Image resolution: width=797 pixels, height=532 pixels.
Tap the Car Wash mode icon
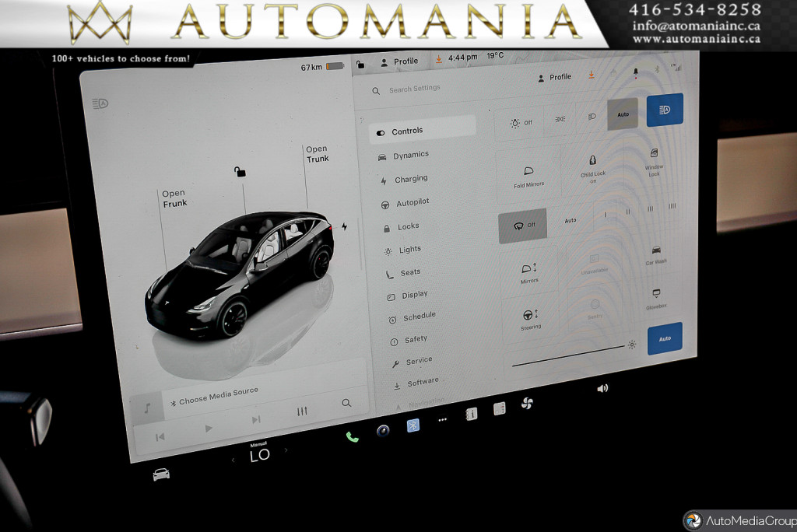[x=656, y=254]
